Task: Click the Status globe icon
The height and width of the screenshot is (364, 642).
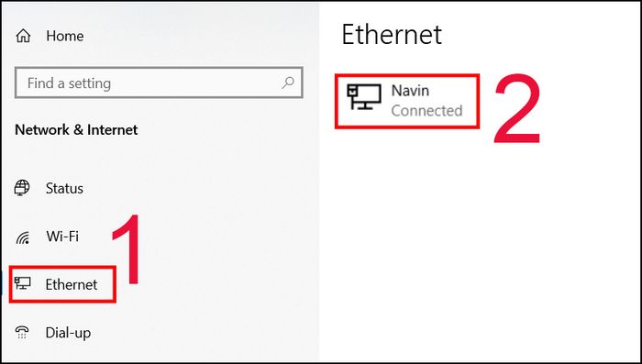Action: coord(22,188)
